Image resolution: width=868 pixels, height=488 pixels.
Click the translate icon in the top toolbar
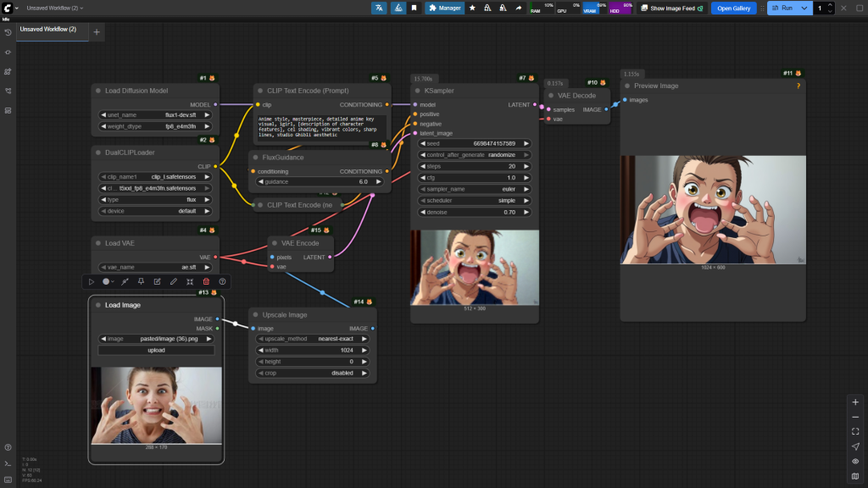(379, 8)
